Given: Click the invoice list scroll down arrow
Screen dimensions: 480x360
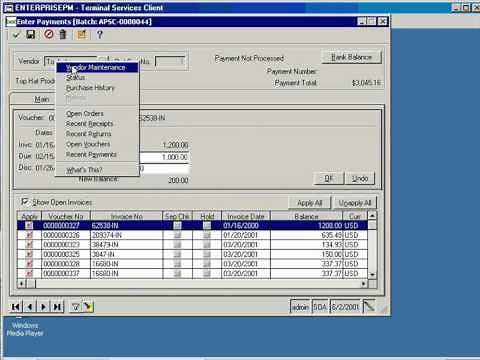Looking at the screenshot, I should tap(372, 275).
